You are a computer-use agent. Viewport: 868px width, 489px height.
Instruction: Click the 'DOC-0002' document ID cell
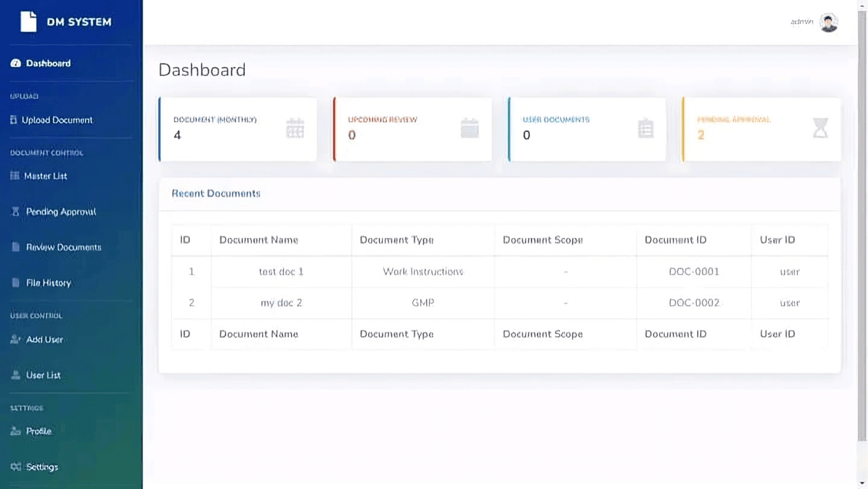tap(694, 303)
